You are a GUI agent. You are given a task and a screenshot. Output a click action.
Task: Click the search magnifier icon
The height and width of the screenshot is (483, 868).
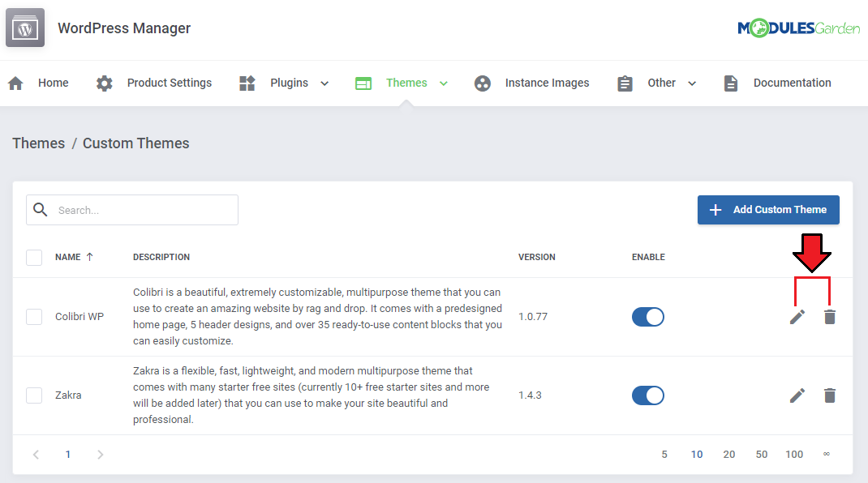[x=40, y=210]
